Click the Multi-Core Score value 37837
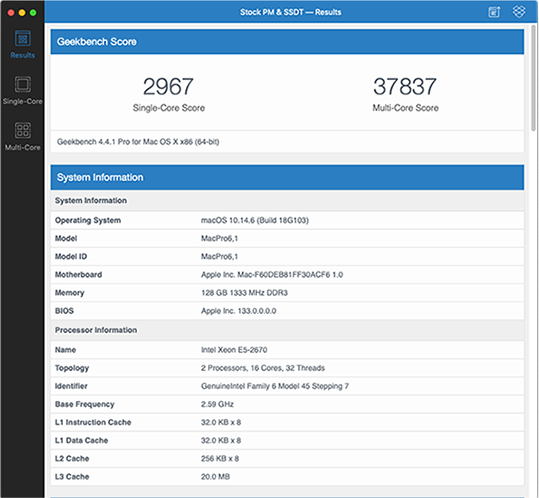Image resolution: width=539 pixels, height=498 pixels. coord(405,86)
